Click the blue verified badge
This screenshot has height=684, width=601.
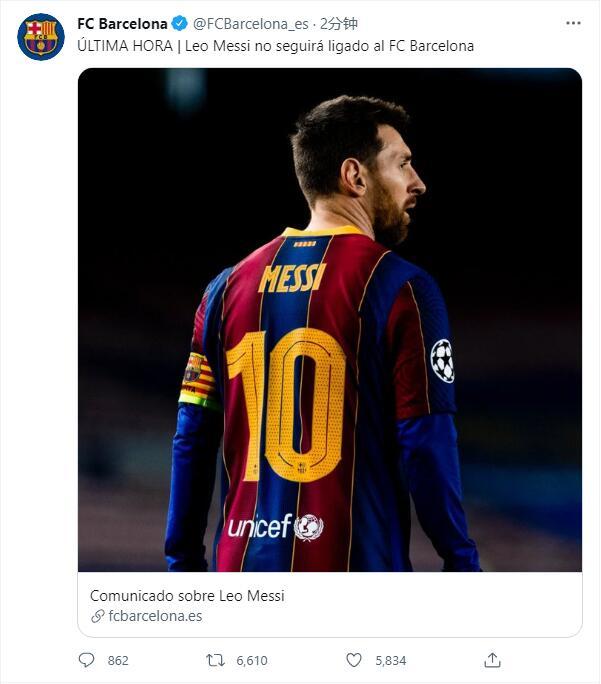coord(179,24)
